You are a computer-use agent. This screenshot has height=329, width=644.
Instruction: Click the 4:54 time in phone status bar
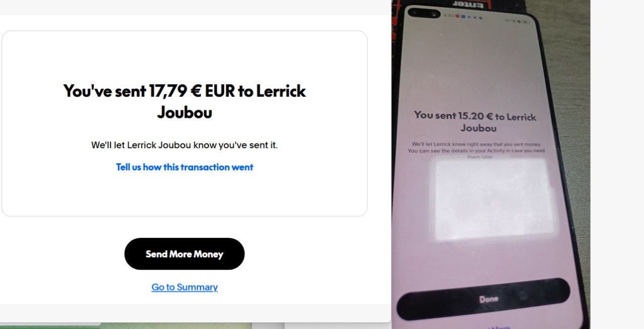pyautogui.click(x=448, y=16)
